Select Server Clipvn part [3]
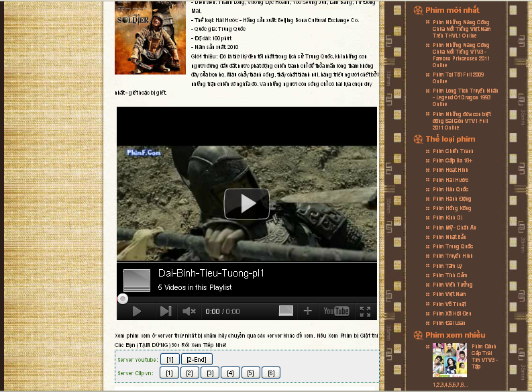The image size is (532, 392). (210, 373)
